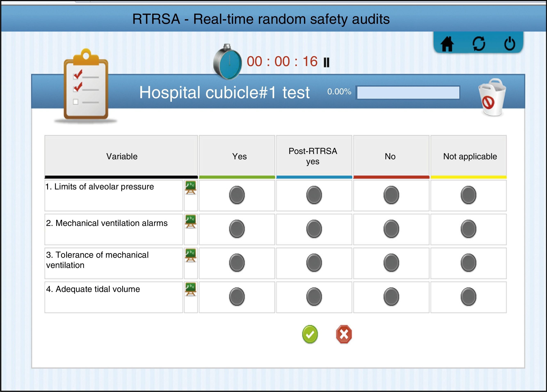Cancel audit with red X button
Screen dimensions: 547x392
tap(344, 334)
